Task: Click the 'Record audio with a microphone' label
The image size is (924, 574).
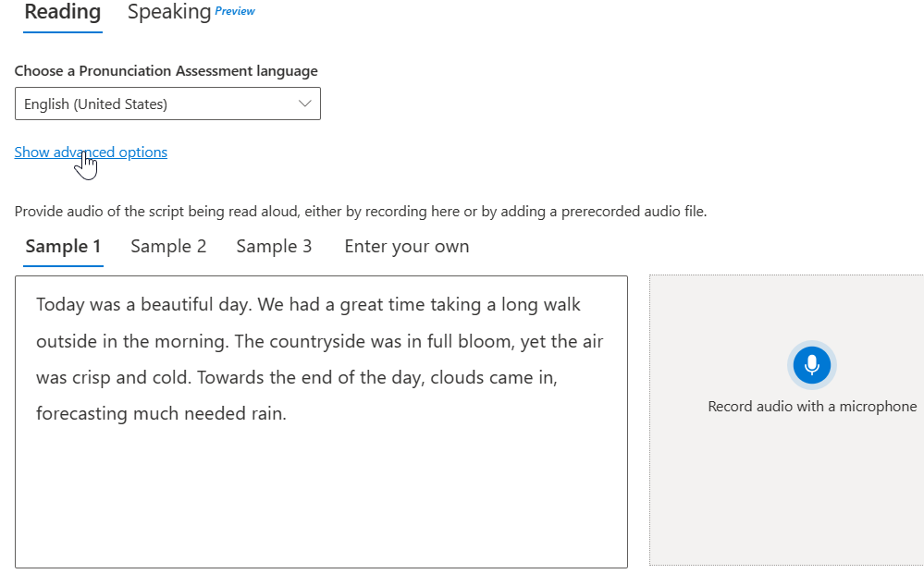Action: 811,407
